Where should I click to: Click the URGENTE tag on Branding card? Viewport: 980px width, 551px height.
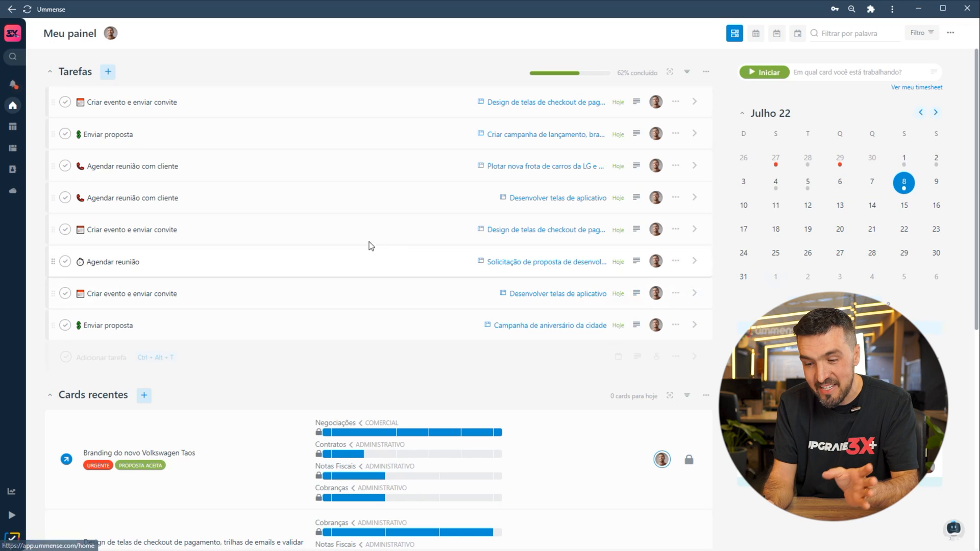click(x=98, y=465)
